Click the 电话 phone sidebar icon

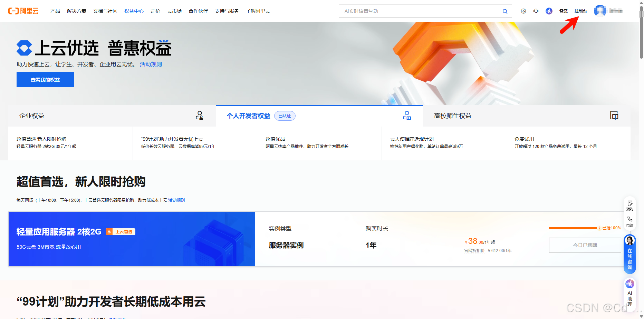pyautogui.click(x=630, y=222)
